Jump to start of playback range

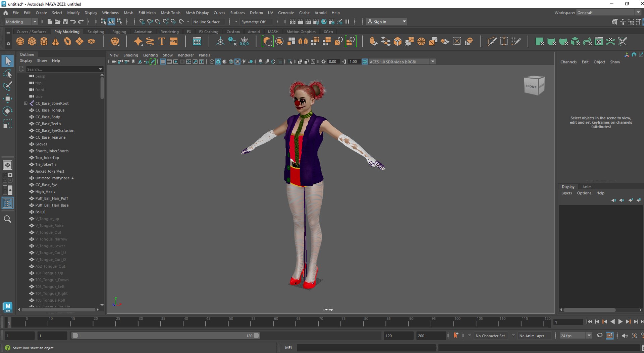[589, 322]
